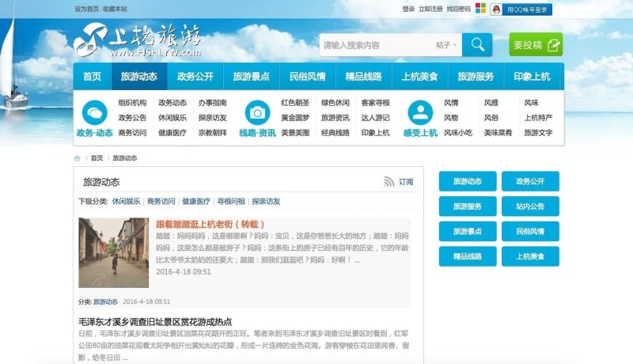Click the sidebar 精品线路 button
The height and width of the screenshot is (364, 633).
[x=468, y=256]
